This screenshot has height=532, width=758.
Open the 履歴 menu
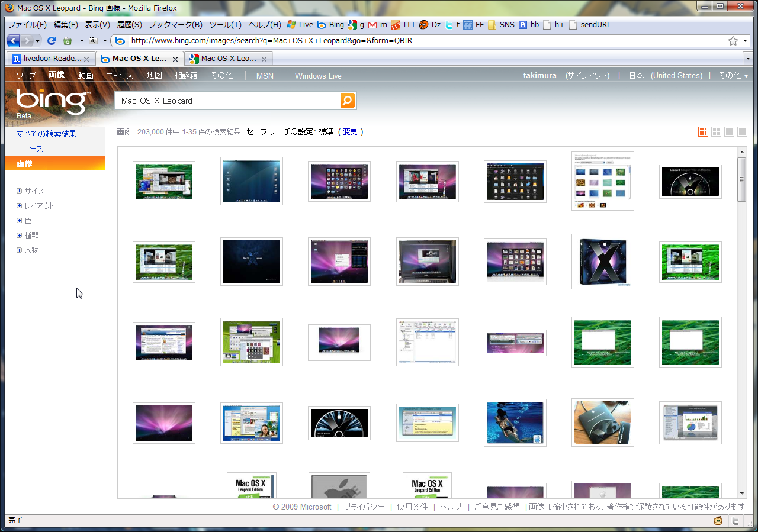coord(129,25)
